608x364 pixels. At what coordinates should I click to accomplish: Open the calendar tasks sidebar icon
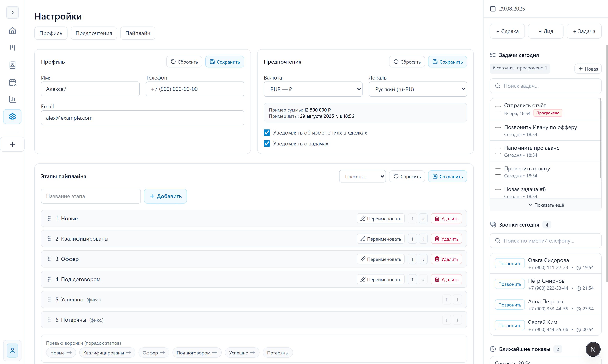[x=12, y=82]
